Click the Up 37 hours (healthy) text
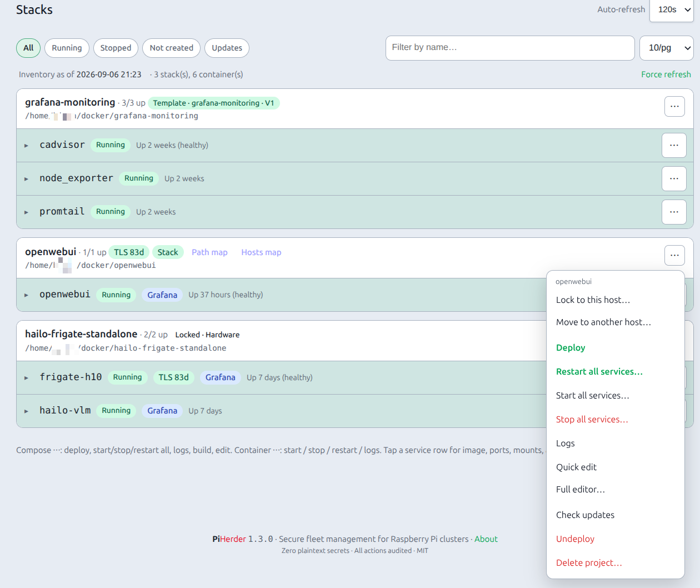700x588 pixels. pyautogui.click(x=226, y=295)
